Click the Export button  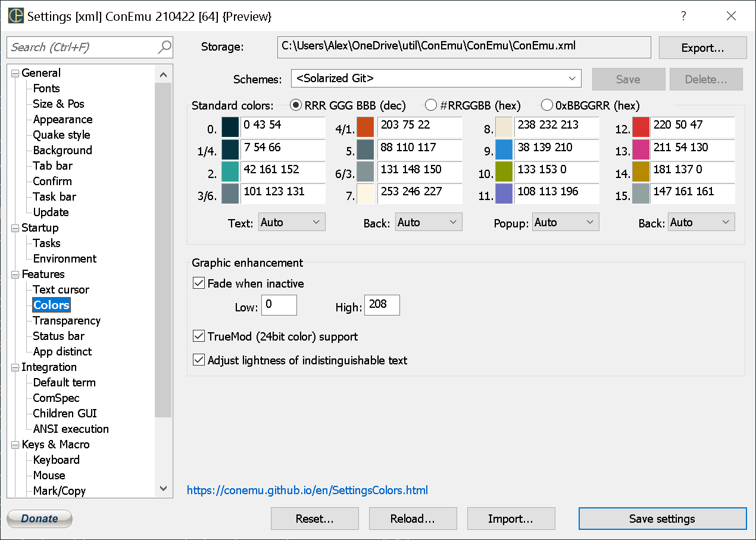(702, 47)
